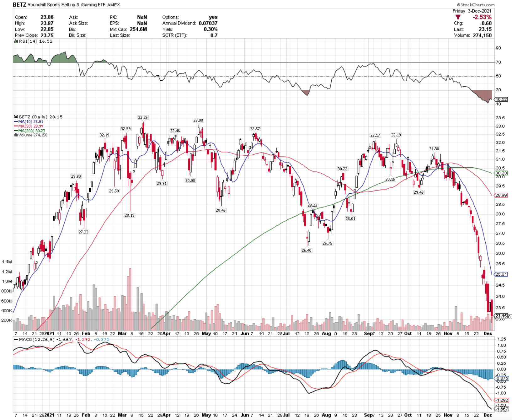Screen dimensions: 512x420
Task: Click the 'BETZ (Daily) 23.15' legend entry
Action: click(x=41, y=117)
